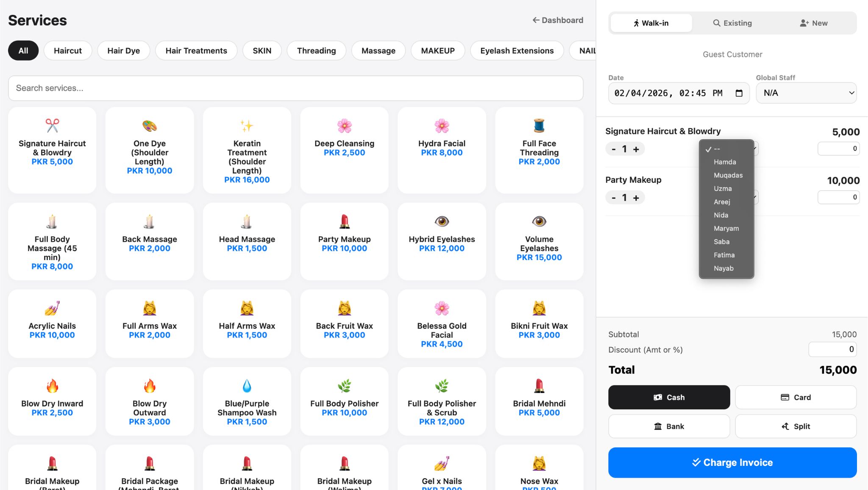The image size is (868, 490).
Task: Pick Hamda in the staff list
Action: click(725, 162)
